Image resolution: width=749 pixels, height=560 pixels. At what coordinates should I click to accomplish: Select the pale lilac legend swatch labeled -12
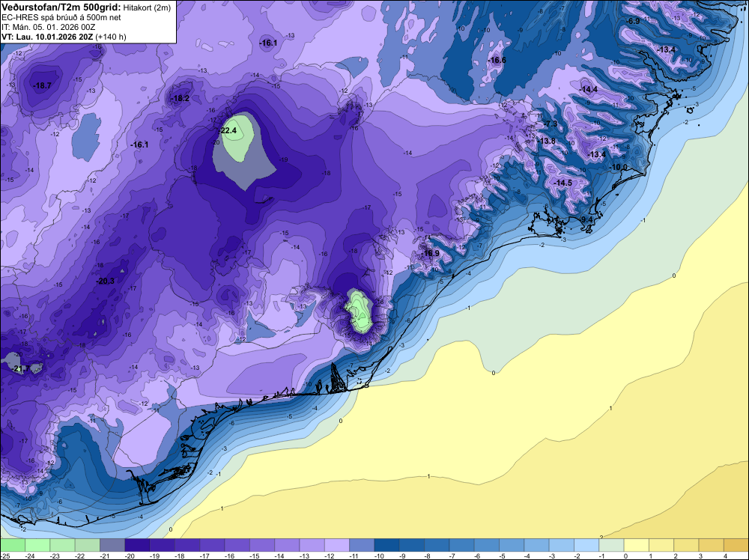click(x=337, y=545)
